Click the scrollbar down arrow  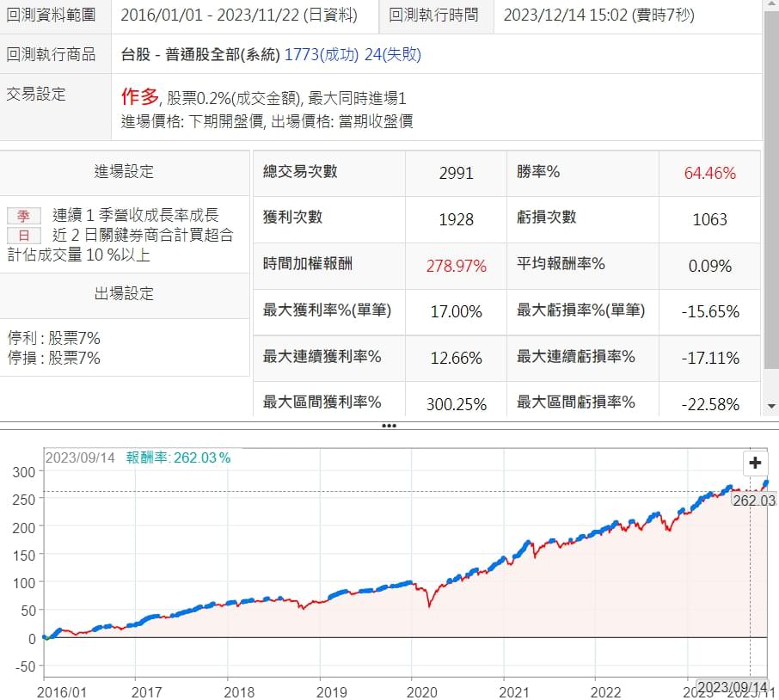pyautogui.click(x=771, y=405)
